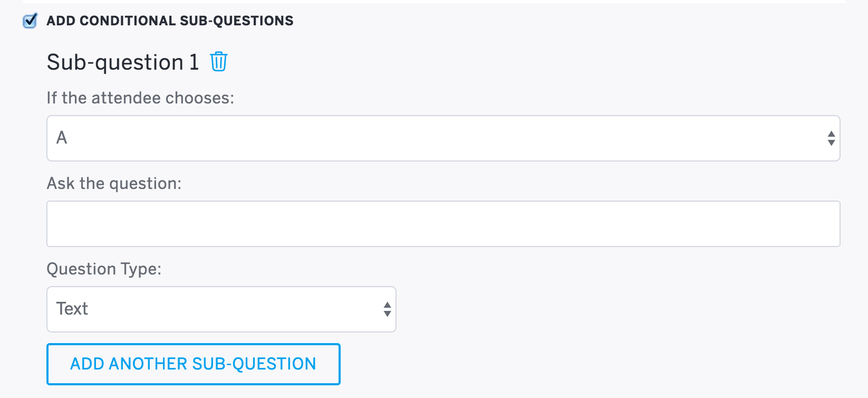This screenshot has height=398, width=868.
Task: Open the 'If the attendee chooses' dropdown
Action: (x=443, y=138)
